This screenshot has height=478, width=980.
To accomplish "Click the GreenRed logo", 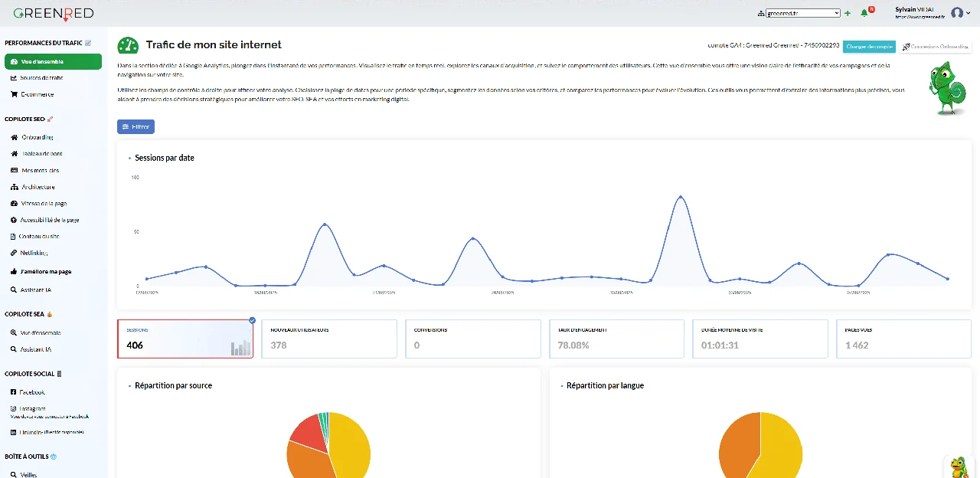I will point(54,13).
